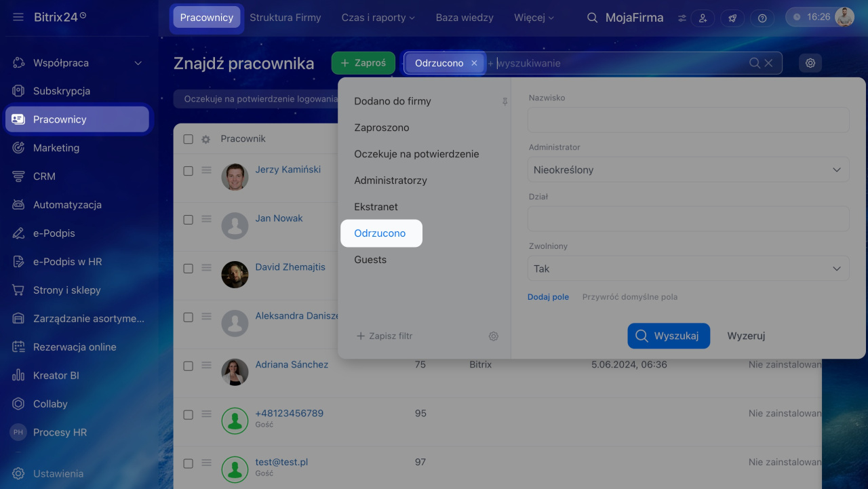868x489 pixels.
Task: Open the Administrator dropdown
Action: (688, 170)
